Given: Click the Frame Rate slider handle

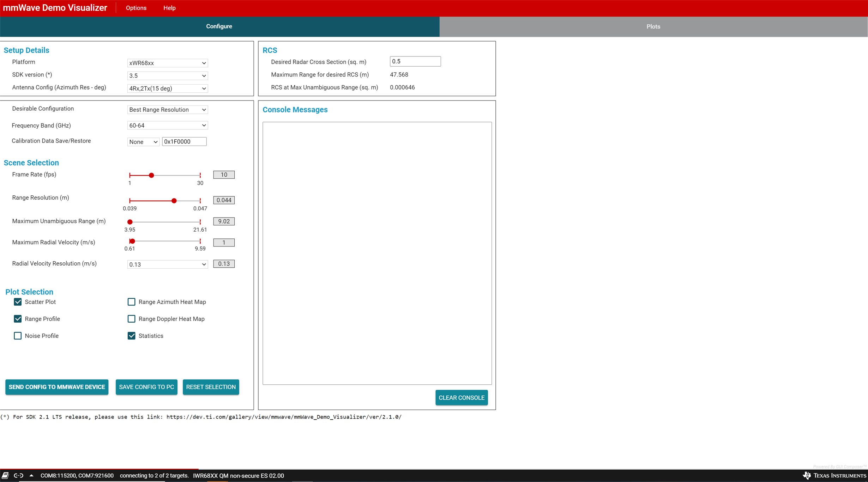Looking at the screenshot, I should pyautogui.click(x=151, y=175).
